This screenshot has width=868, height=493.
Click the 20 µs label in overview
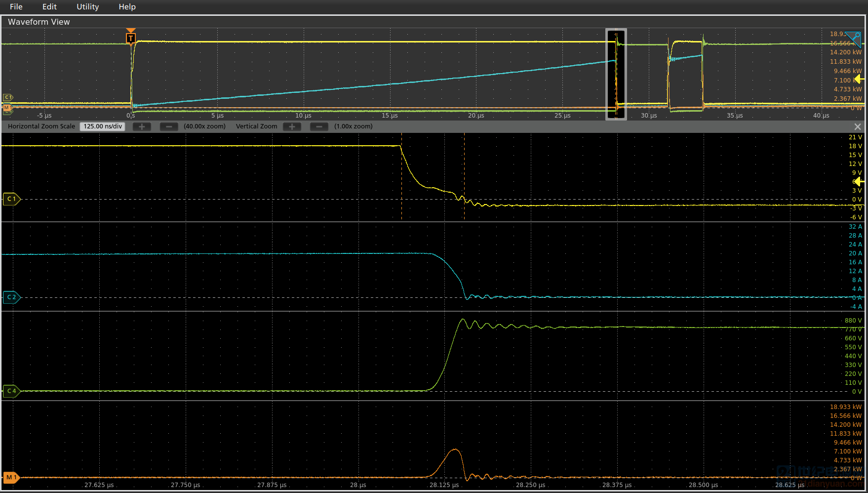[x=476, y=116]
